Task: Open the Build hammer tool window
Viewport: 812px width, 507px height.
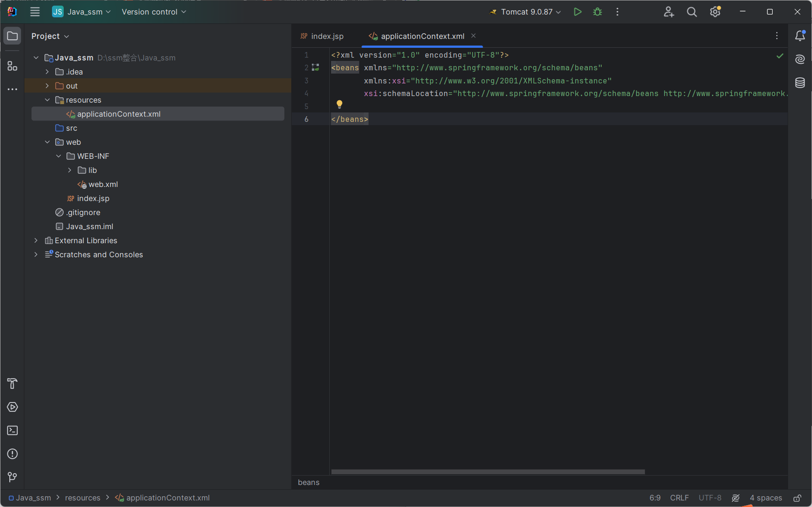Action: [x=12, y=384]
